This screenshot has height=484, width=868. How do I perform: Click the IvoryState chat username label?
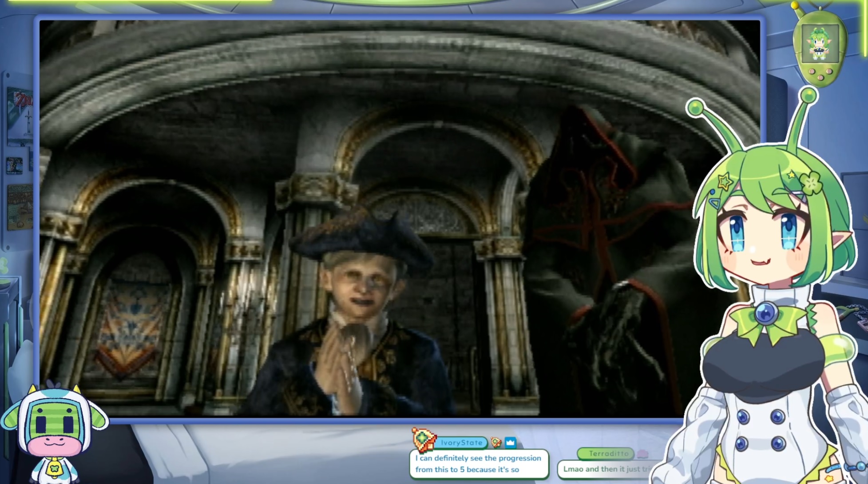point(461,443)
